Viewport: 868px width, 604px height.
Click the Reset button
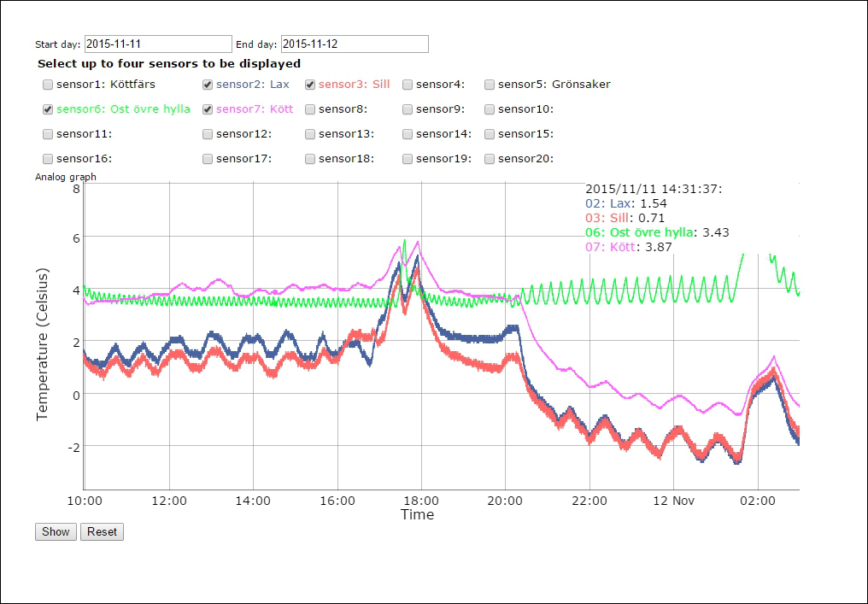coord(102,532)
